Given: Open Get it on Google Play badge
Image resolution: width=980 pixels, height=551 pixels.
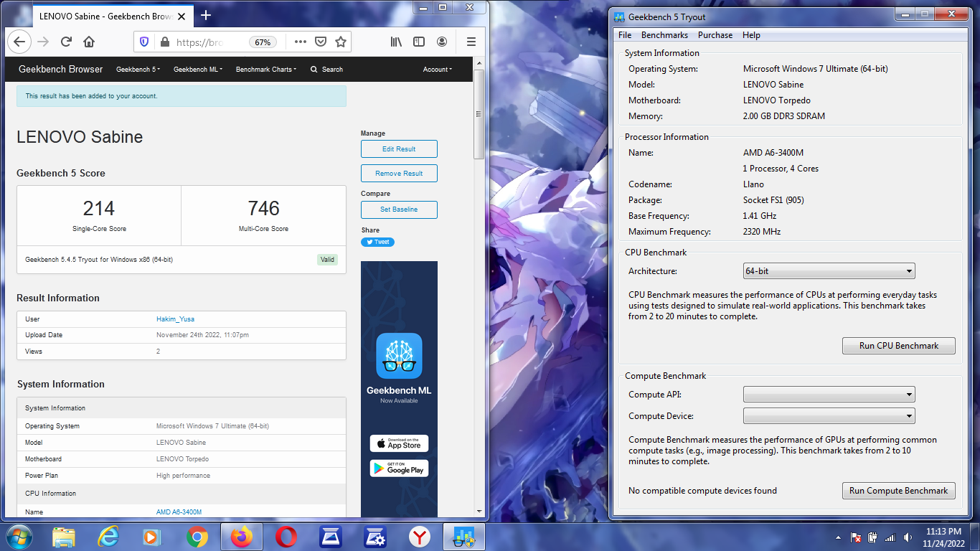Looking at the screenshot, I should (399, 468).
